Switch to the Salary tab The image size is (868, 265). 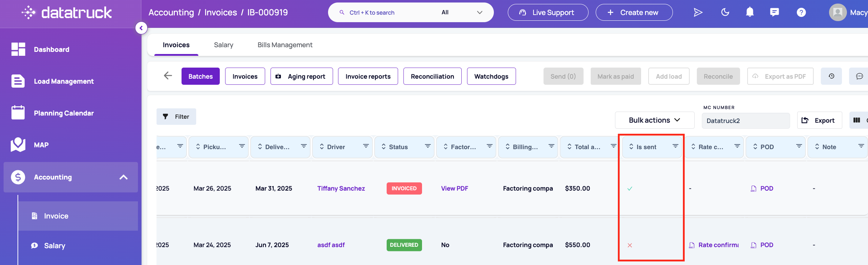click(223, 45)
